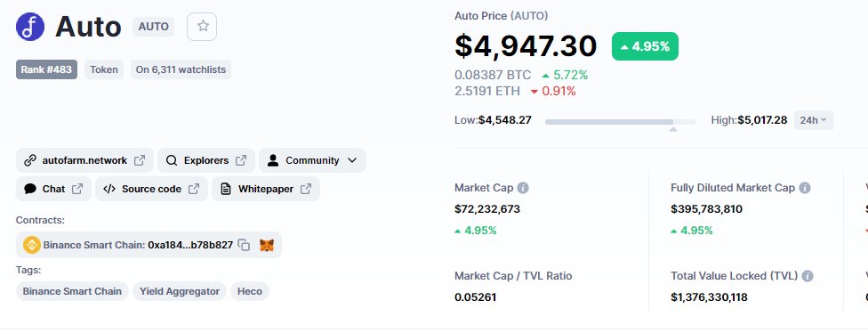Open the 24h range dropdown

tap(814, 120)
